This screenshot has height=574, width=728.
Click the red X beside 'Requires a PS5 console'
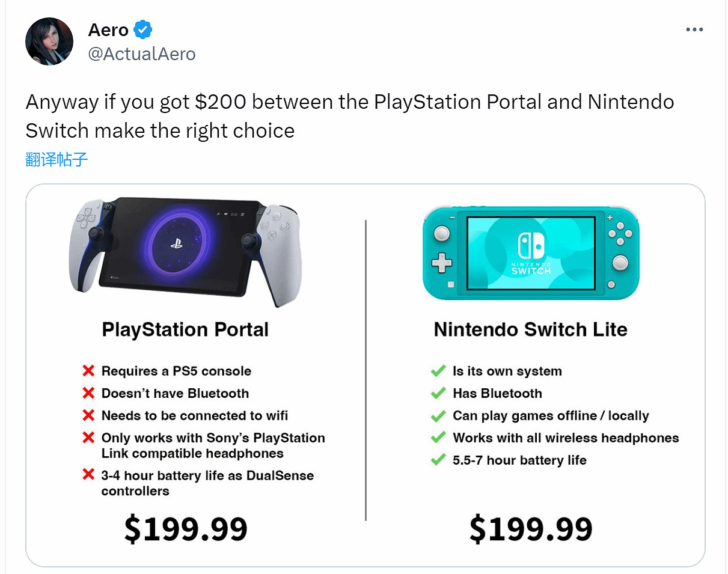[x=88, y=371]
